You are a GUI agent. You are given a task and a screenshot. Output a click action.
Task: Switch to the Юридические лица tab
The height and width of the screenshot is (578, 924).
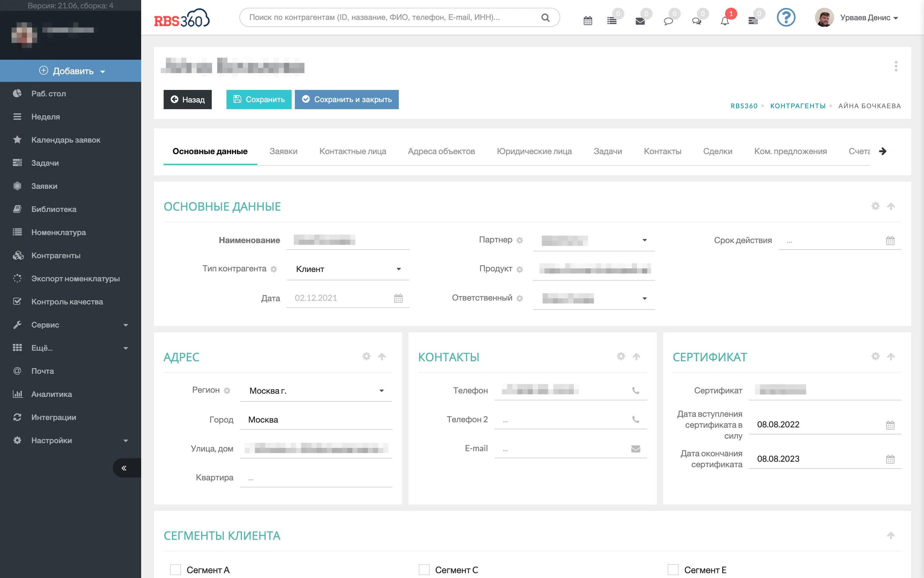534,151
